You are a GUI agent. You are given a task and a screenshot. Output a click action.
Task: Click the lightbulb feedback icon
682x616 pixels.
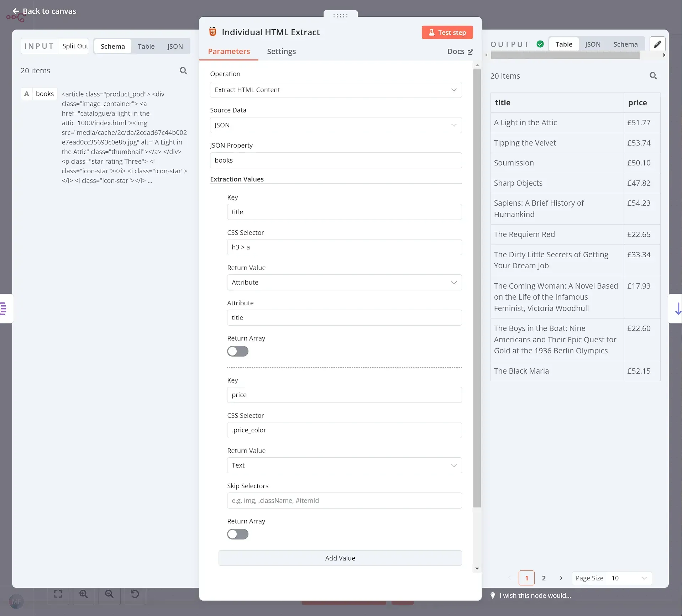click(x=493, y=595)
